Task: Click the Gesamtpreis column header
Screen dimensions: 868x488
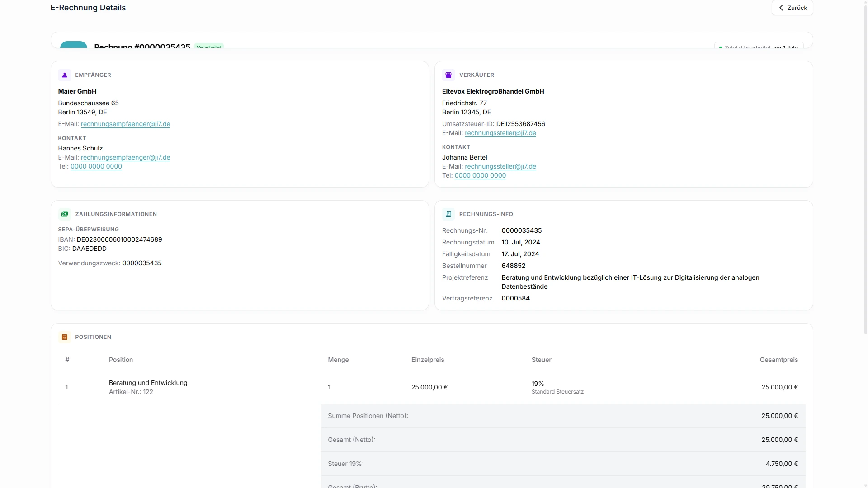Action: coord(778,360)
